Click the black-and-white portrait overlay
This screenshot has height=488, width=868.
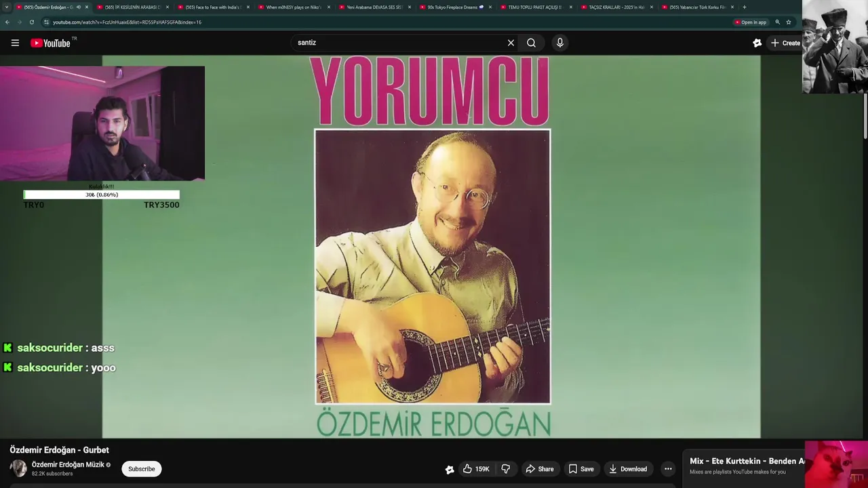835,47
